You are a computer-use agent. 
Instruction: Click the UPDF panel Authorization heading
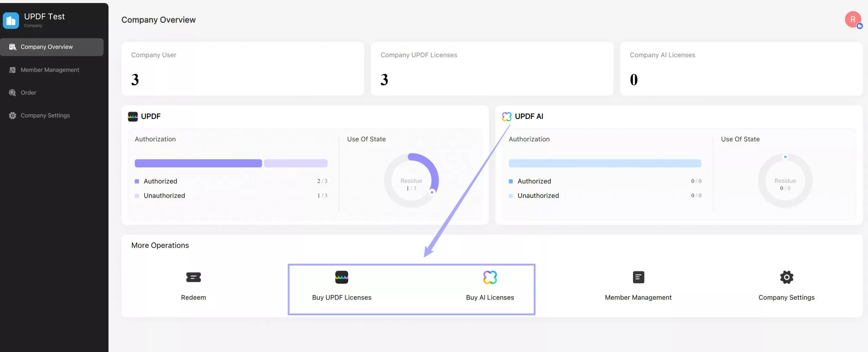click(155, 139)
